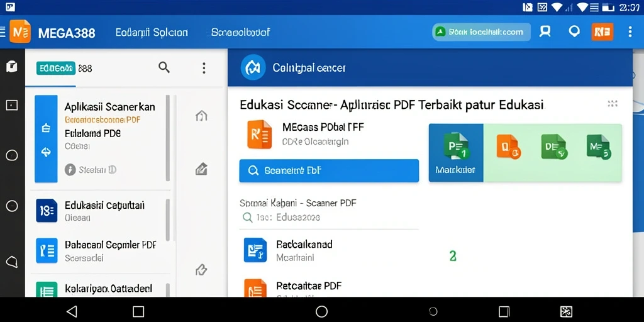Click the edit pencil icon in middle column

click(201, 169)
